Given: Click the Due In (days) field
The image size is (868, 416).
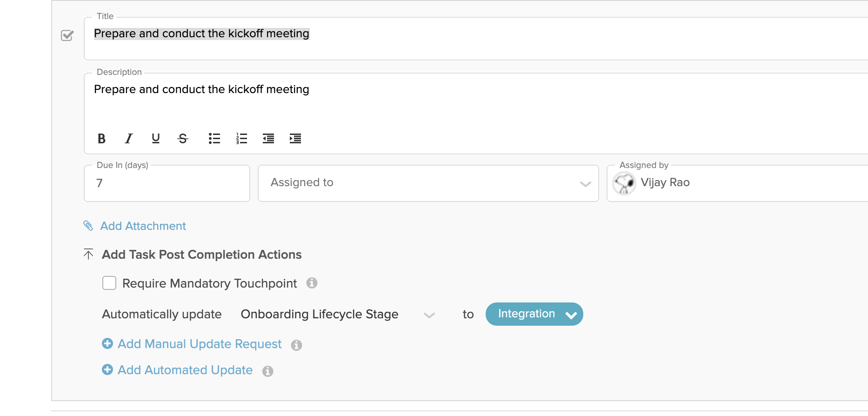Looking at the screenshot, I should pos(167,183).
